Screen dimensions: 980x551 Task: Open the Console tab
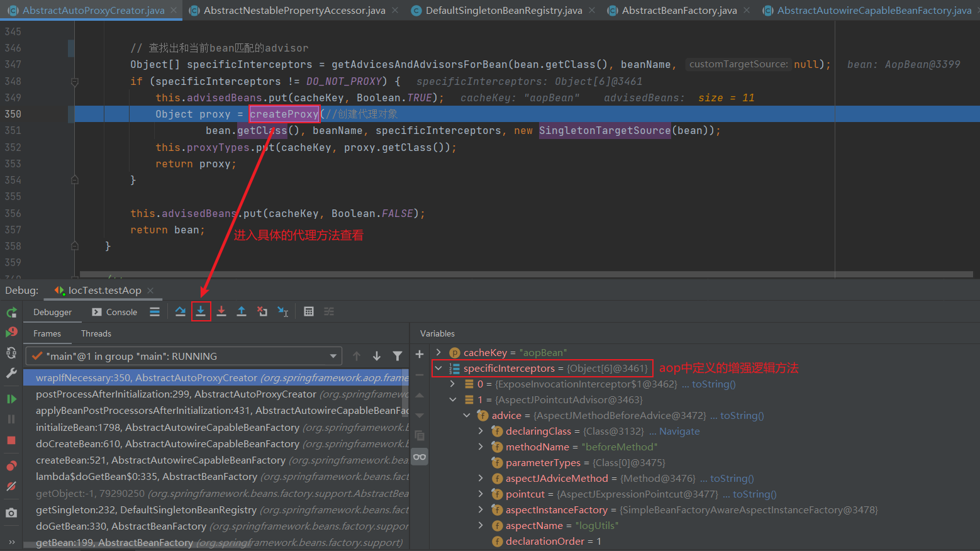coord(114,312)
